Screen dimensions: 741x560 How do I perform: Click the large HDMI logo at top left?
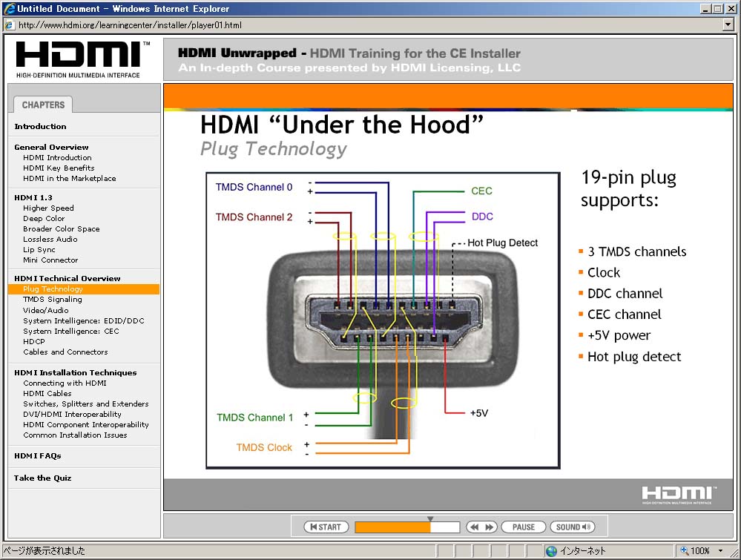(x=82, y=59)
